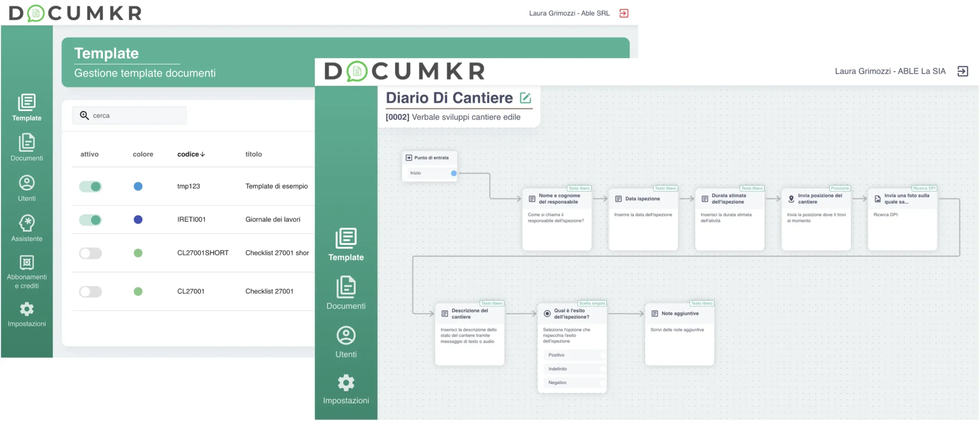Click file icon of Invia una foto node
The image size is (980, 421).
click(878, 199)
